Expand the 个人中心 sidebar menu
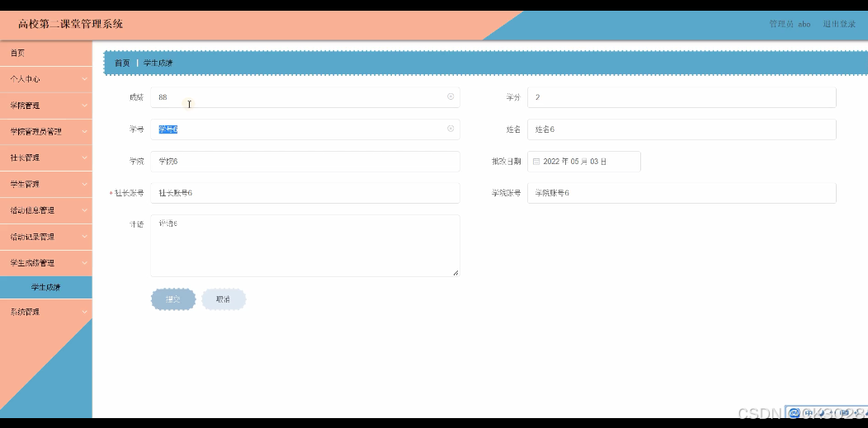Image resolution: width=868 pixels, height=428 pixels. [46, 79]
